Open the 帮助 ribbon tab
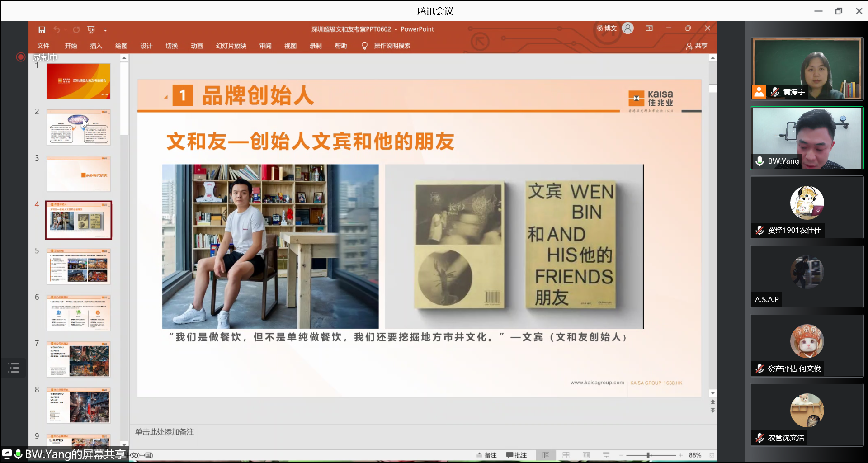Image resolution: width=868 pixels, height=463 pixels. click(341, 46)
